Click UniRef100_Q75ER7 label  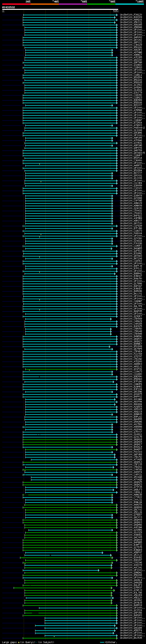point(131,515)
